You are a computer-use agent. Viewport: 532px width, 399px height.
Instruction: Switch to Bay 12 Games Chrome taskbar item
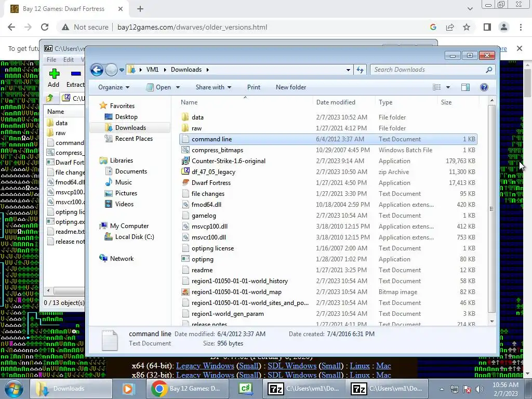[188, 389]
